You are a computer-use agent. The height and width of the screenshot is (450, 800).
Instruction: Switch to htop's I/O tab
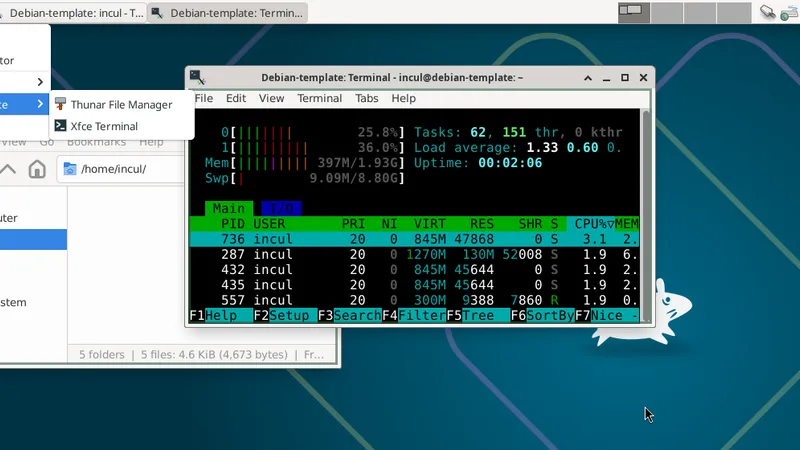(281, 208)
